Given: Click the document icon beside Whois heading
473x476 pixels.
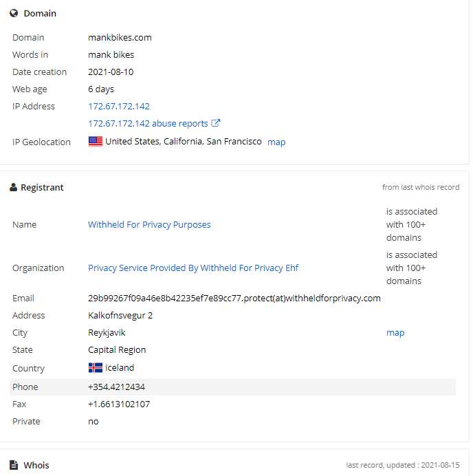Looking at the screenshot, I should coord(14,465).
